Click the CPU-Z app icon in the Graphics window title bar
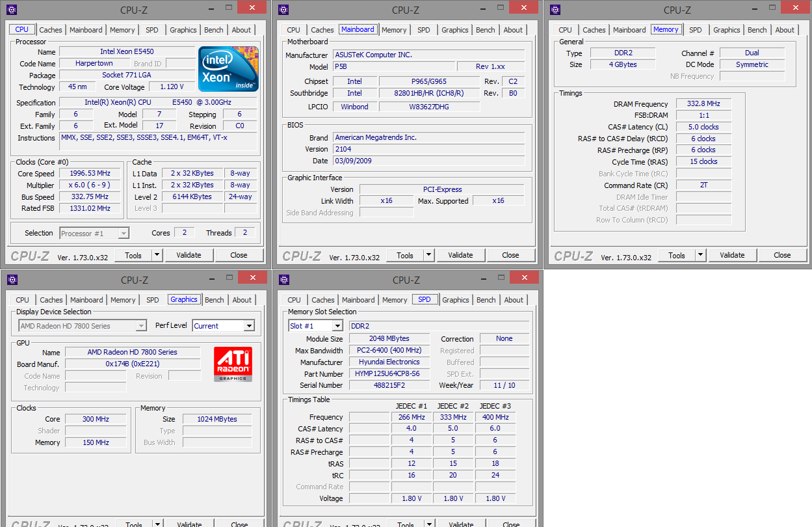 [12, 280]
